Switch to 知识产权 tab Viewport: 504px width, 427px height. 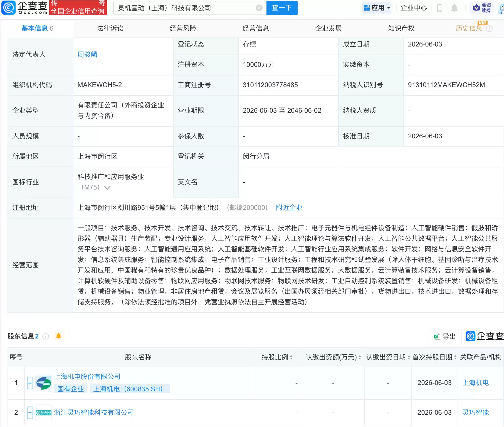401,28
